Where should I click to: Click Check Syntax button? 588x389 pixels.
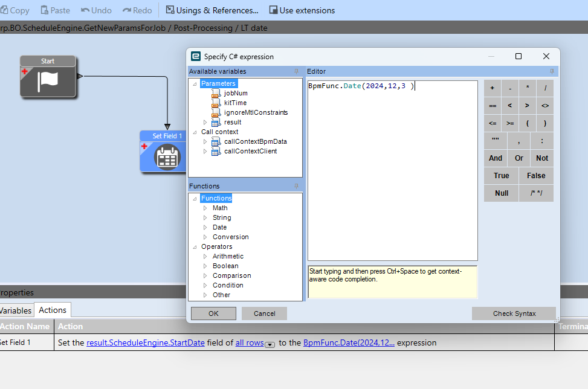pos(514,313)
